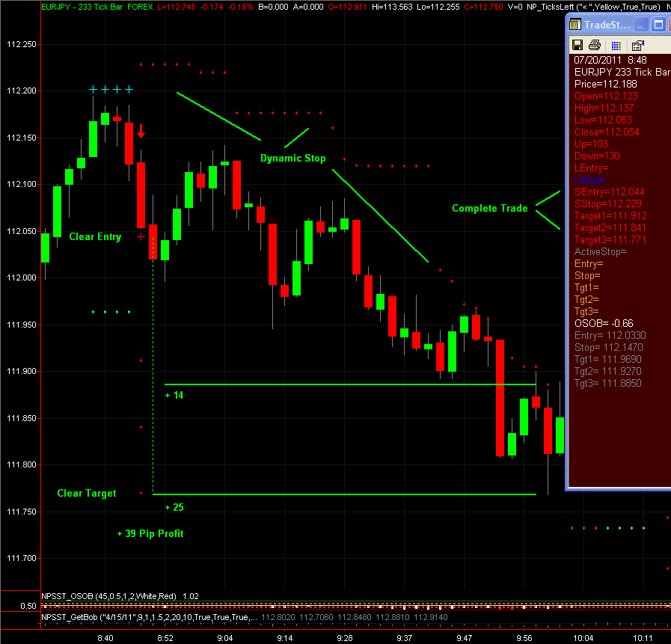Viewport: 671px width, 644px height.
Task: Click the Lo=112.255 value in status line
Action: [x=438, y=7]
